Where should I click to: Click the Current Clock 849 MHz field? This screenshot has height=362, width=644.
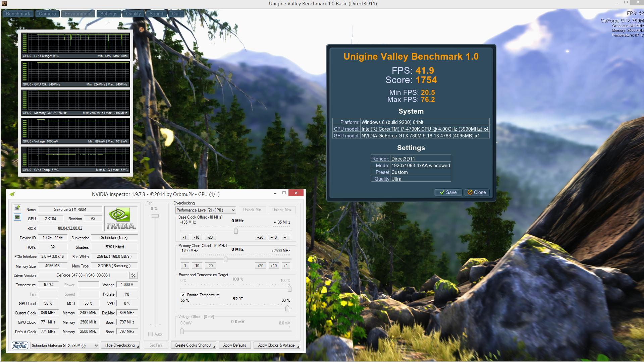coord(48,313)
